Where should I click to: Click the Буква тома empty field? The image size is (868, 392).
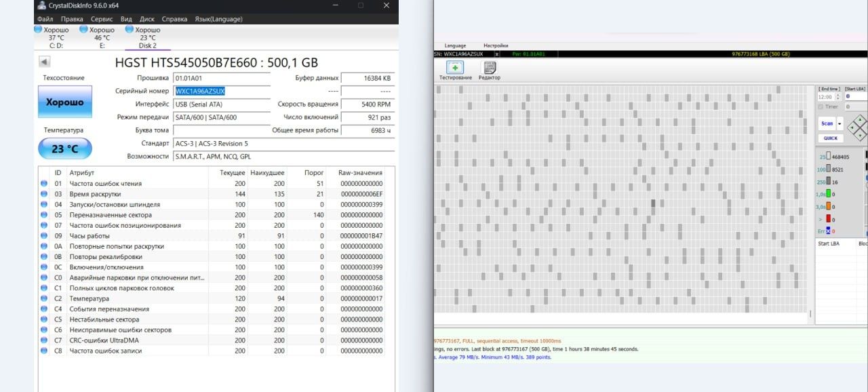click(x=221, y=130)
